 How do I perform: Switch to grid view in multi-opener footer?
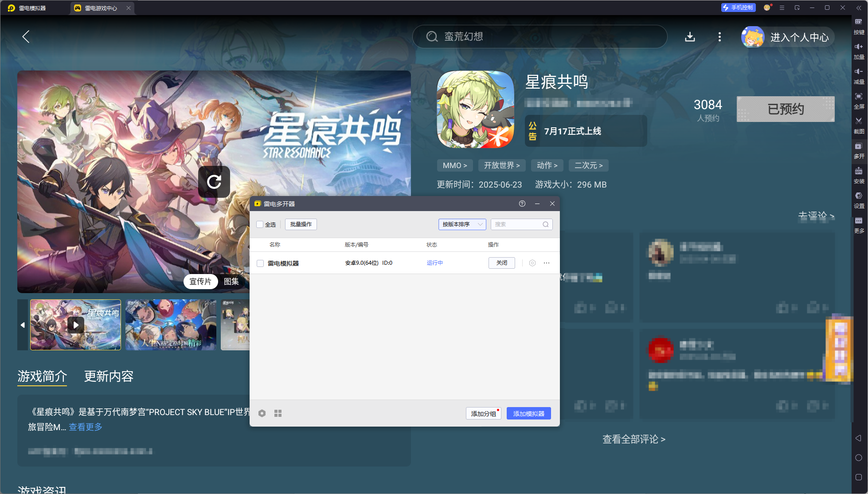coord(278,413)
